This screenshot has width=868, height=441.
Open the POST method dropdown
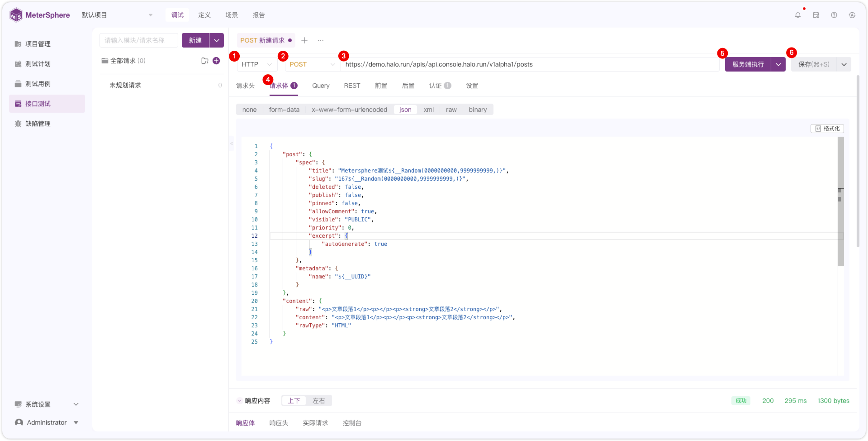pos(312,64)
